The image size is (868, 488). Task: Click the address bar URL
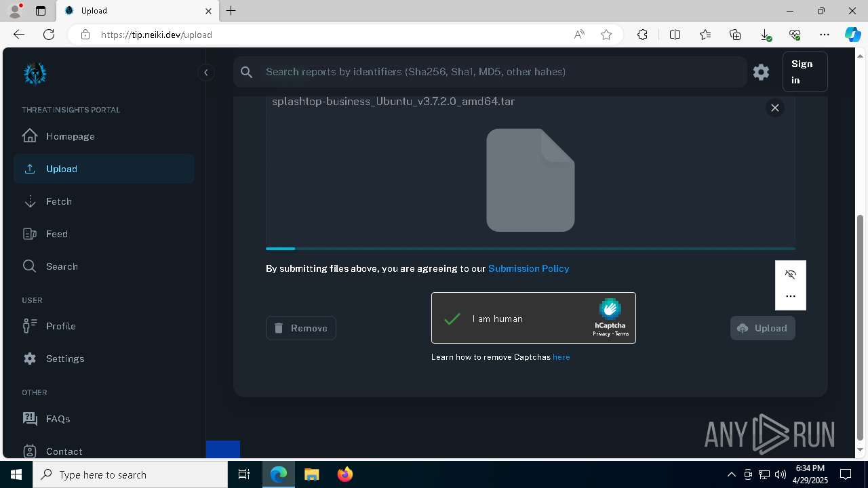click(x=157, y=35)
